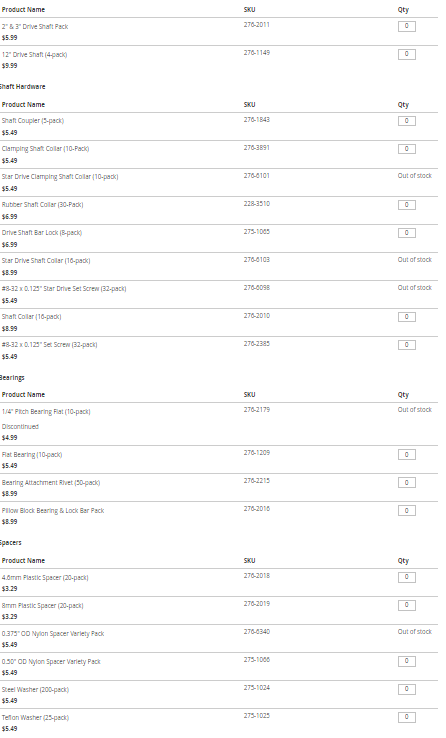Open Teflon Washer (25-pack) product link
Viewport: 446px width, 738px height.
pyautogui.click(x=35, y=718)
